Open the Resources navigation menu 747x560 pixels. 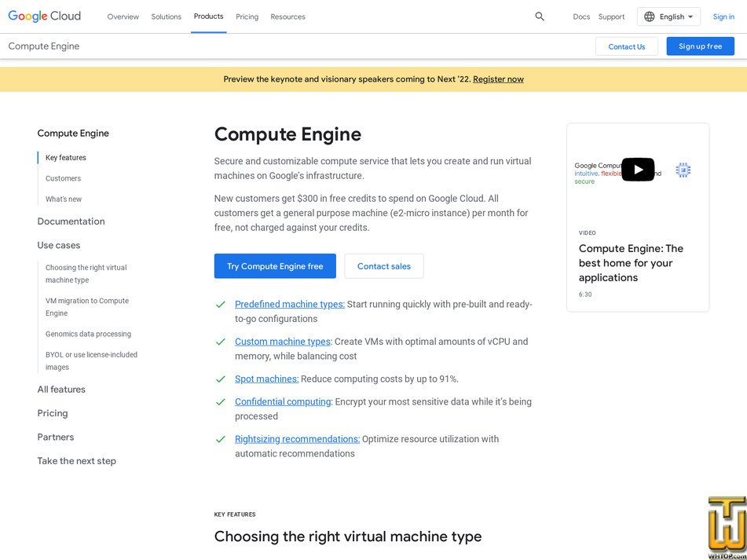tap(287, 16)
